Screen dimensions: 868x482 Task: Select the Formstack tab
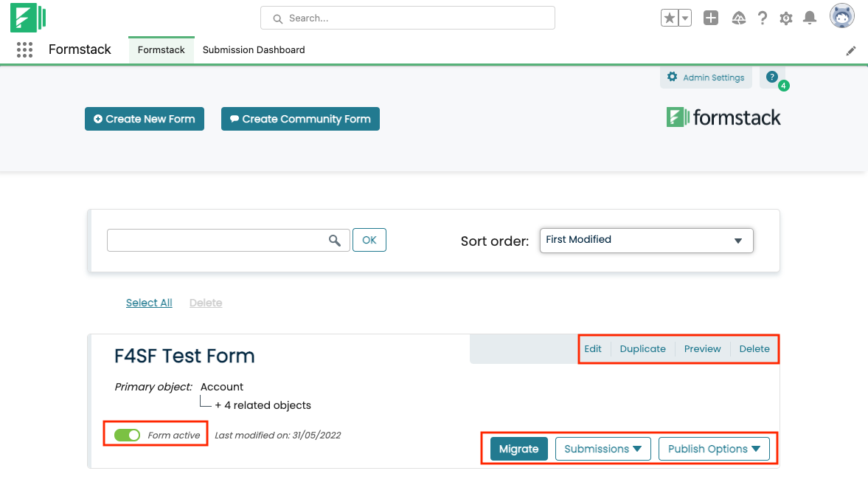[x=161, y=50]
